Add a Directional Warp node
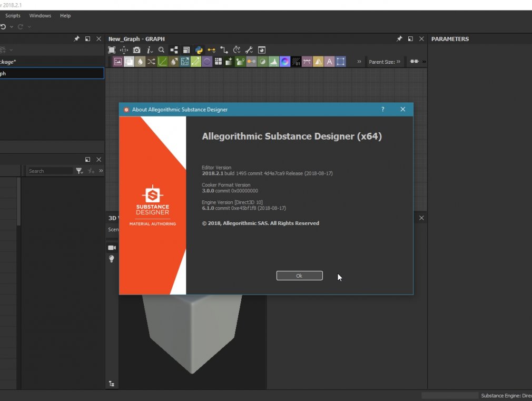 tap(184, 62)
